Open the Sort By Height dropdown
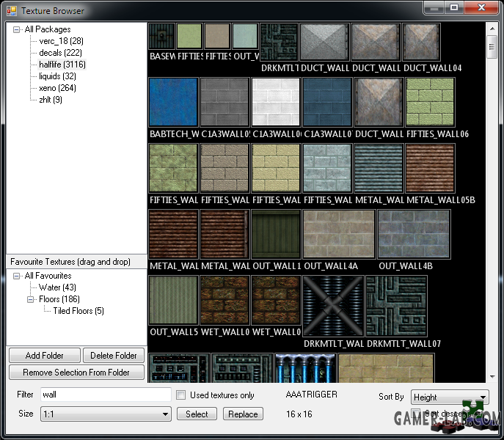 click(450, 397)
